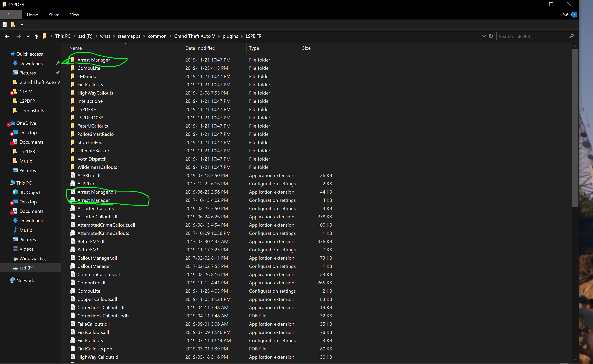Click the vertical scrollbar thumb

click(x=575, y=128)
